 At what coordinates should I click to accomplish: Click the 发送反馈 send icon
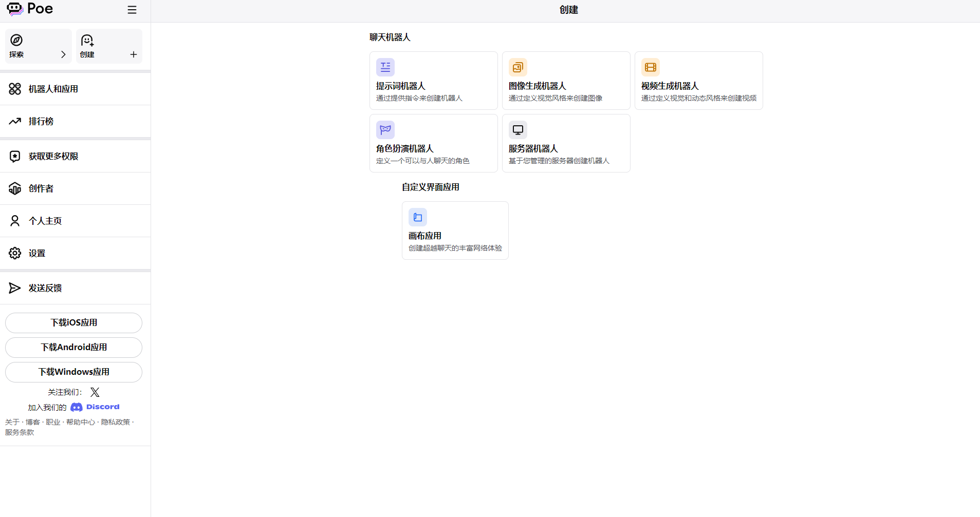coord(14,288)
